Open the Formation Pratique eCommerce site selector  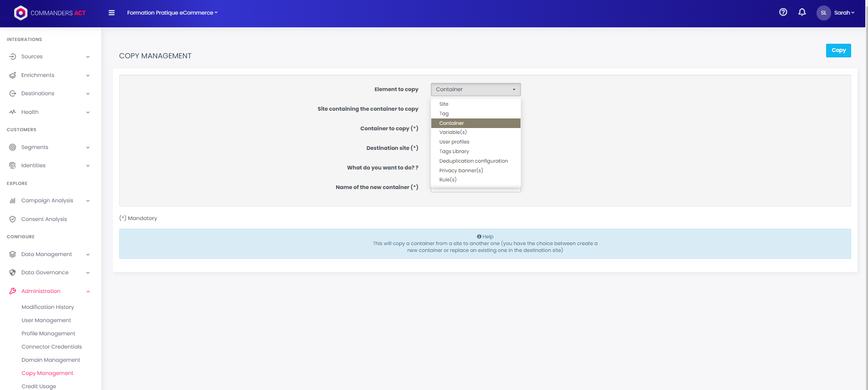pos(172,13)
